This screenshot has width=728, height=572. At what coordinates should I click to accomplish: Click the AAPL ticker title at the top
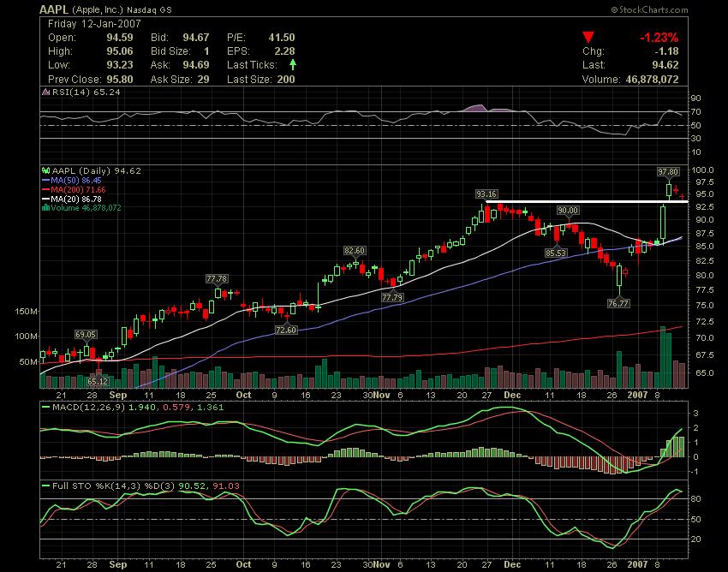[54, 9]
